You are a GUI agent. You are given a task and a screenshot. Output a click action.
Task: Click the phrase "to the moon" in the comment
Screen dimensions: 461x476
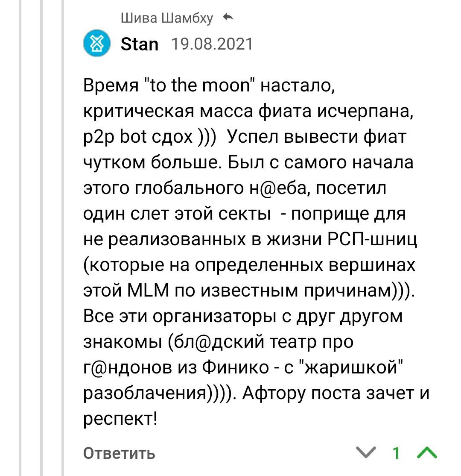coord(200,85)
